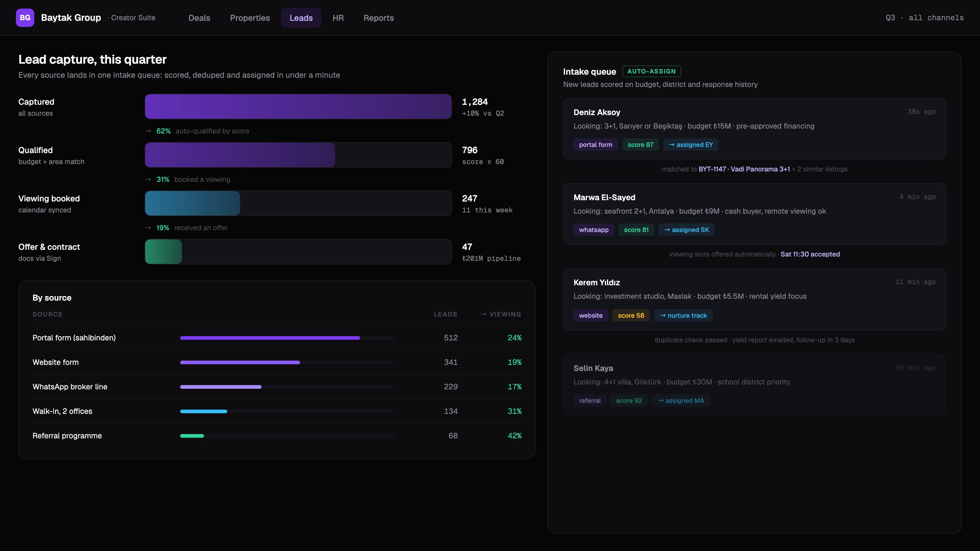Click the 62% auto-qualified rate
980x551 pixels.
tap(164, 131)
